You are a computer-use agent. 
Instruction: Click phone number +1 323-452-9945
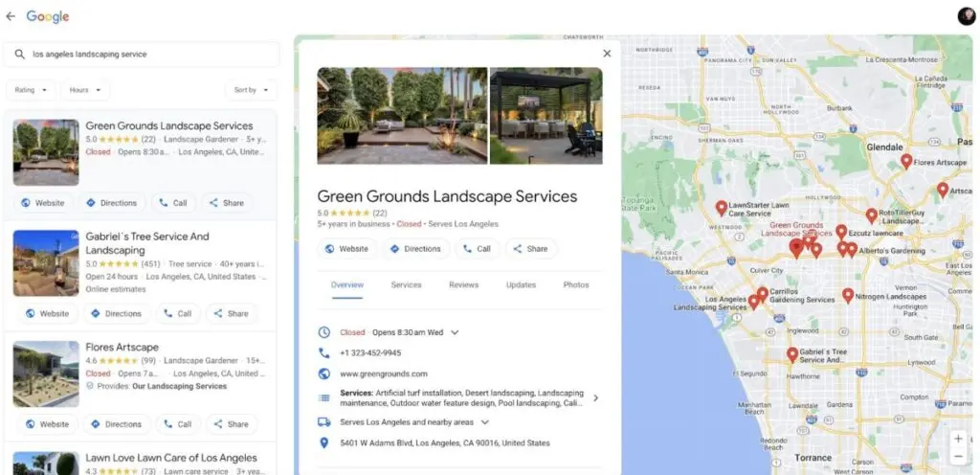[x=370, y=353]
